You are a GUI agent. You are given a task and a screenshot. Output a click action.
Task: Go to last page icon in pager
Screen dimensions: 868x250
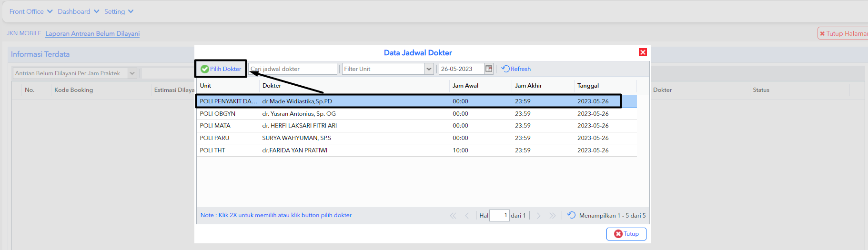(x=552, y=216)
